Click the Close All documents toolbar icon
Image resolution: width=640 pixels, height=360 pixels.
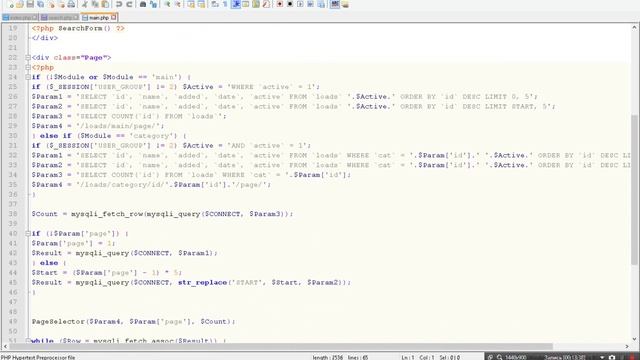tap(61, 4)
